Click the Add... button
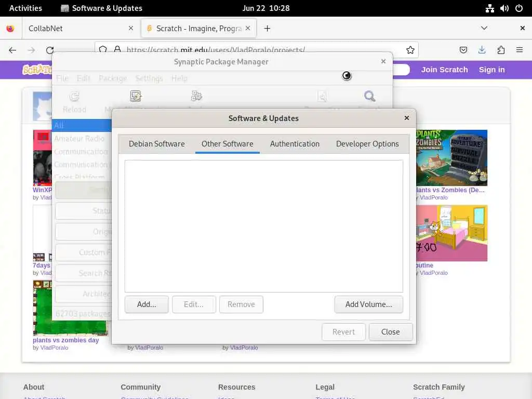Viewport: 532px width, 399px height. pos(147,304)
